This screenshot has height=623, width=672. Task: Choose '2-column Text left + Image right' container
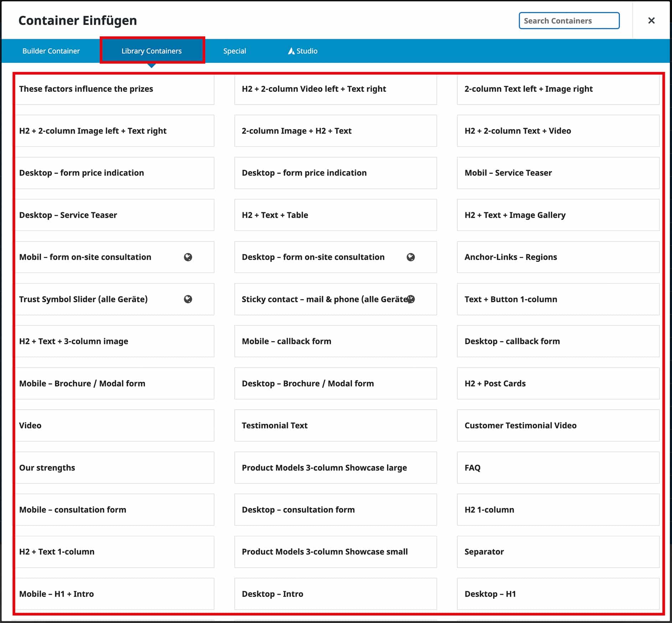558,89
